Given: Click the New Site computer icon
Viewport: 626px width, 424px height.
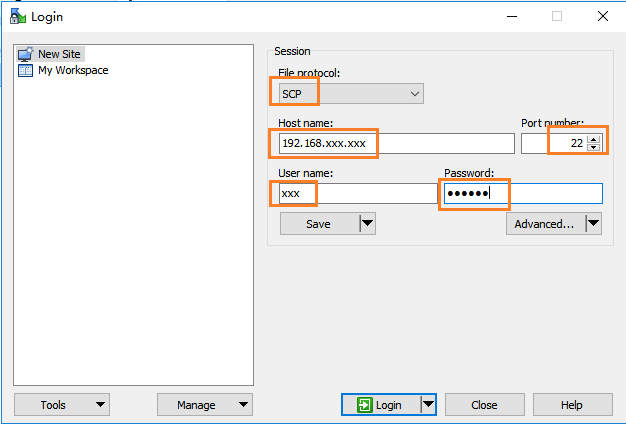Looking at the screenshot, I should point(26,54).
